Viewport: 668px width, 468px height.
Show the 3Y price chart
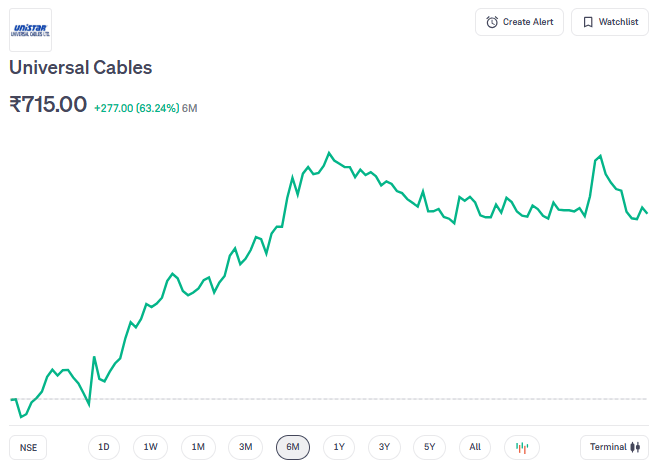click(384, 447)
